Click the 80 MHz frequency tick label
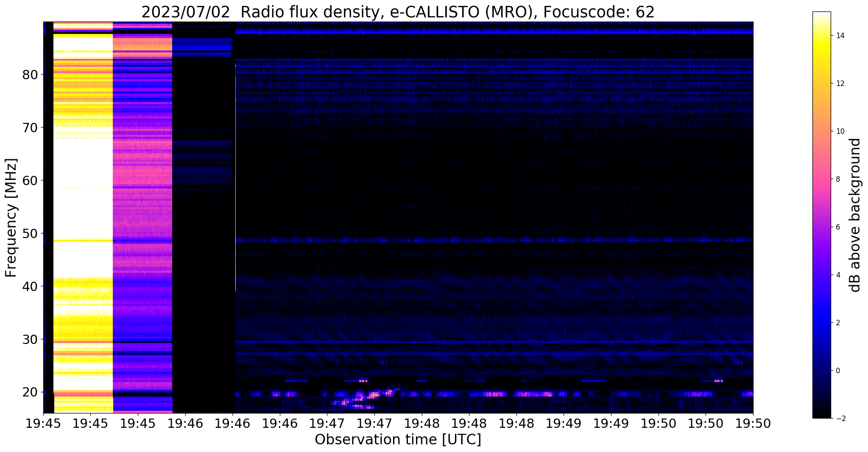Image resolution: width=868 pixels, height=452 pixels. tap(31, 75)
